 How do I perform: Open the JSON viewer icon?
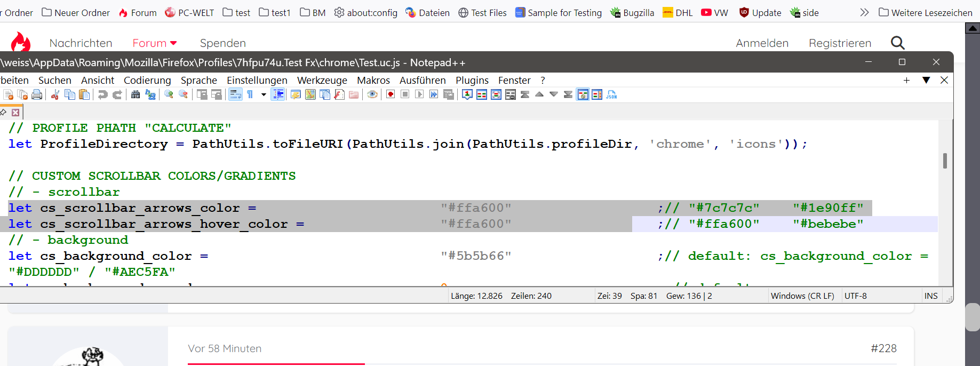611,94
